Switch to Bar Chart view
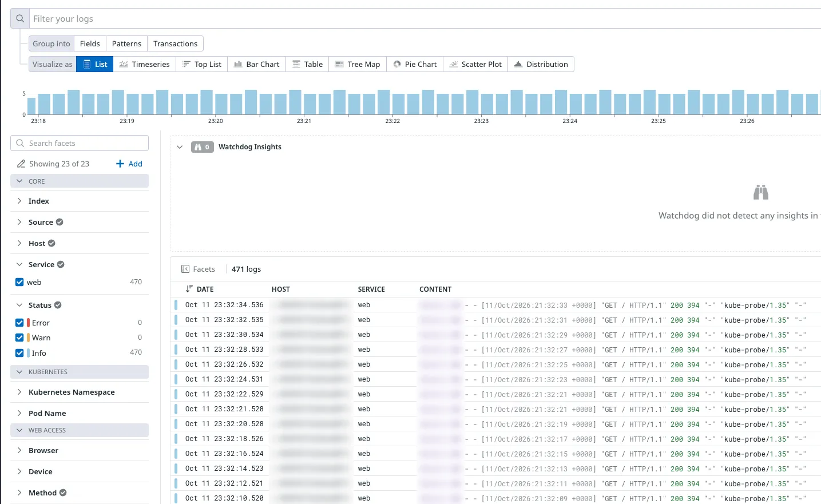The height and width of the screenshot is (504, 821). (257, 64)
